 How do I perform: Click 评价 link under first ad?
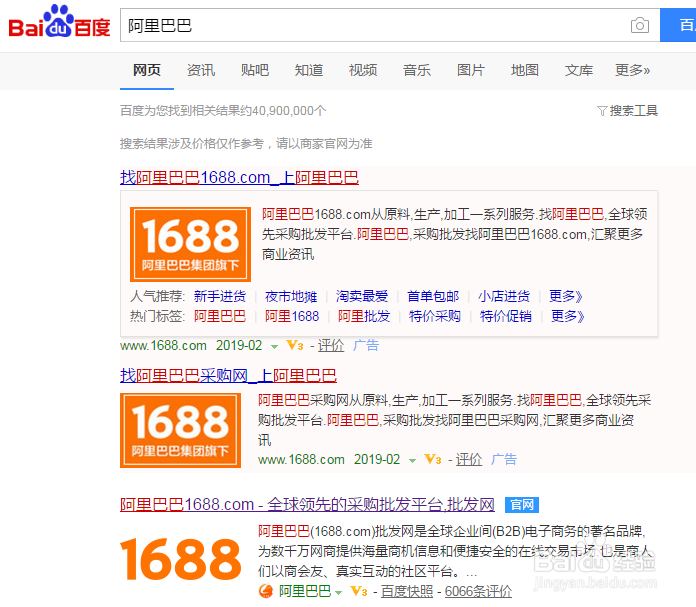[x=331, y=345]
